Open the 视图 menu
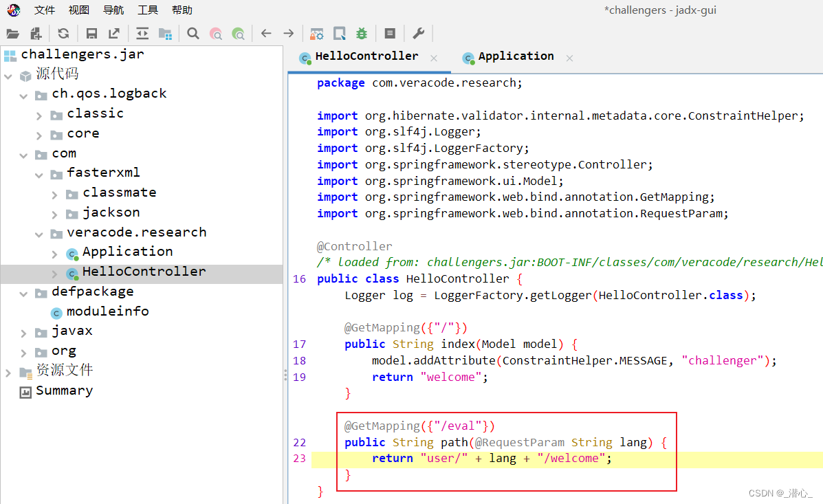Image resolution: width=823 pixels, height=504 pixels. [79, 10]
